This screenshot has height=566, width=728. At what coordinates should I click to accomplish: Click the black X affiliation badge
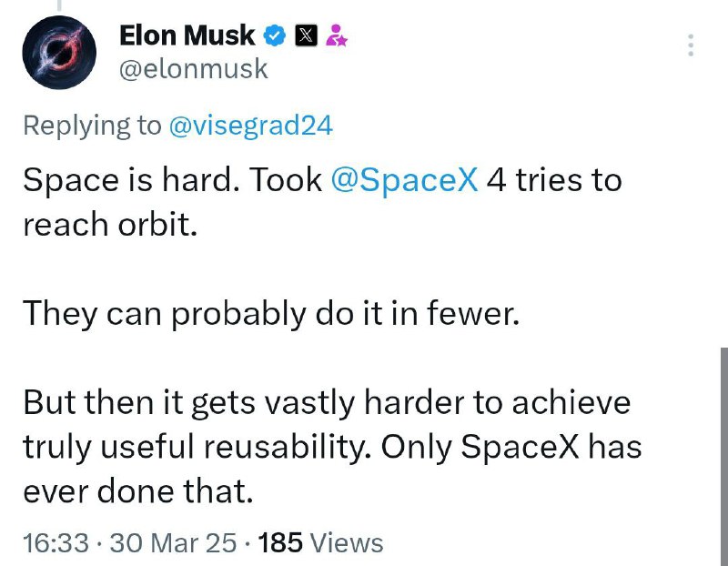pyautogui.click(x=307, y=35)
